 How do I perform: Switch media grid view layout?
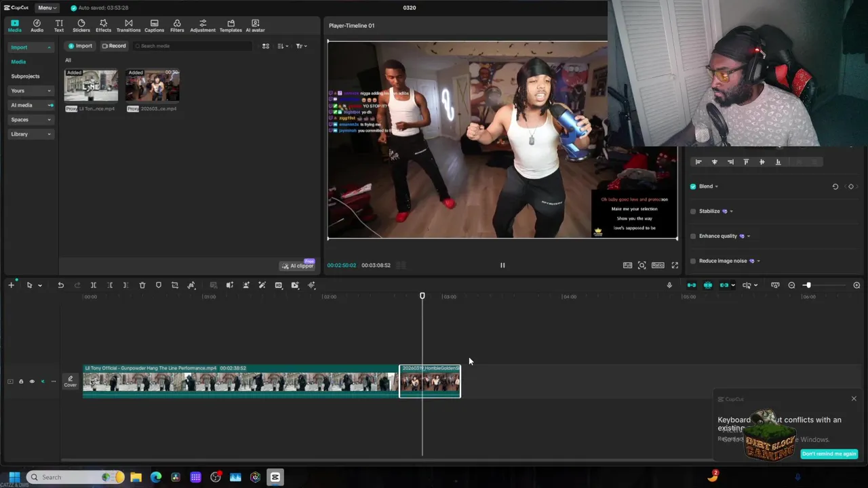266,46
